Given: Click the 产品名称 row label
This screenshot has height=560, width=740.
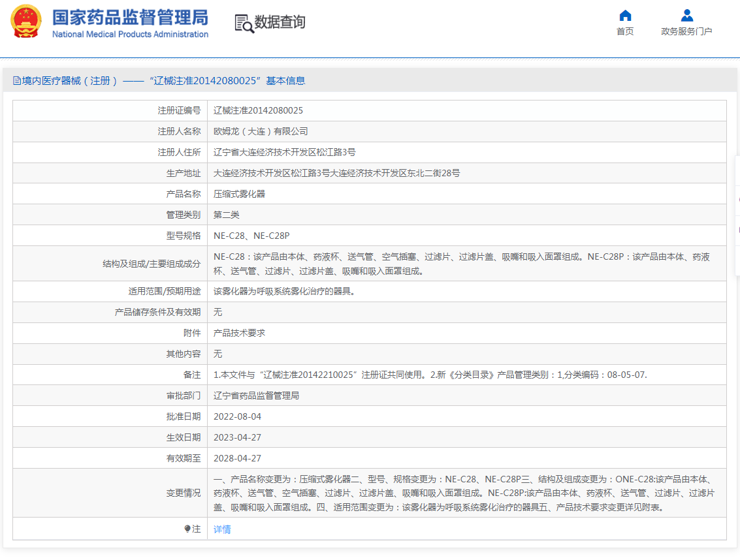Looking at the screenshot, I should click(x=183, y=194).
